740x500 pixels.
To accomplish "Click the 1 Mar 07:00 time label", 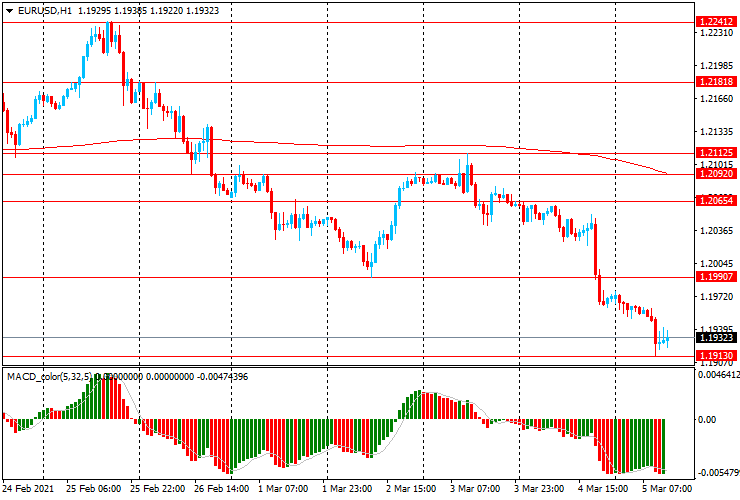I will [x=283, y=488].
